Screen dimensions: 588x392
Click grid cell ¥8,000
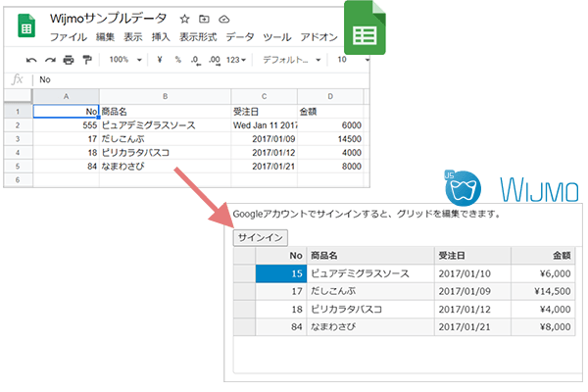click(543, 326)
